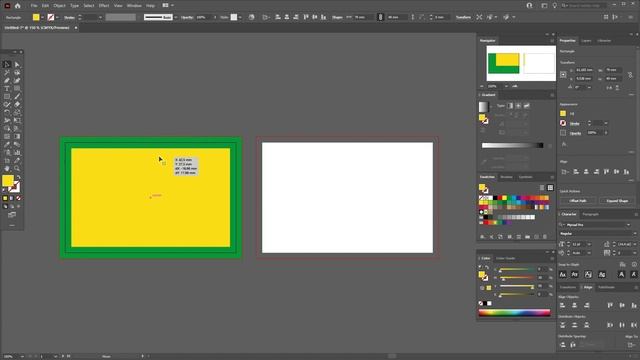Viewport: 640px width, 360px height.
Task: Click the Expand Shape button
Action: (617, 201)
